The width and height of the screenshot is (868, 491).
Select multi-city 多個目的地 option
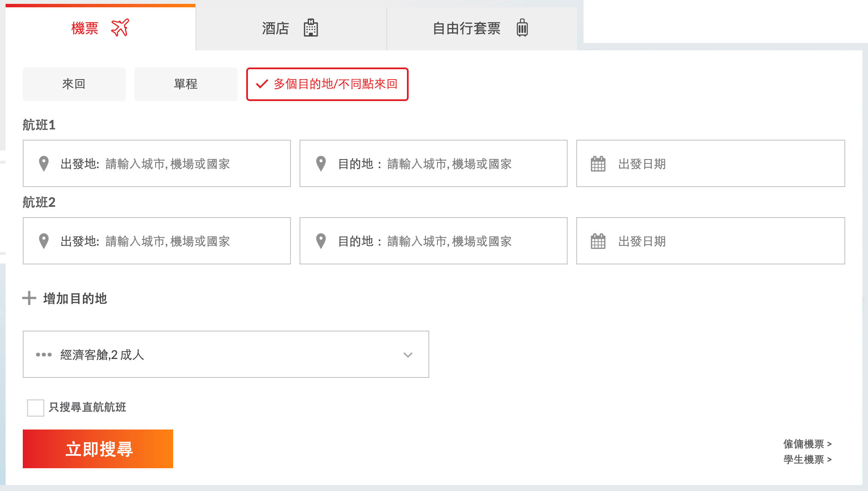[327, 84]
